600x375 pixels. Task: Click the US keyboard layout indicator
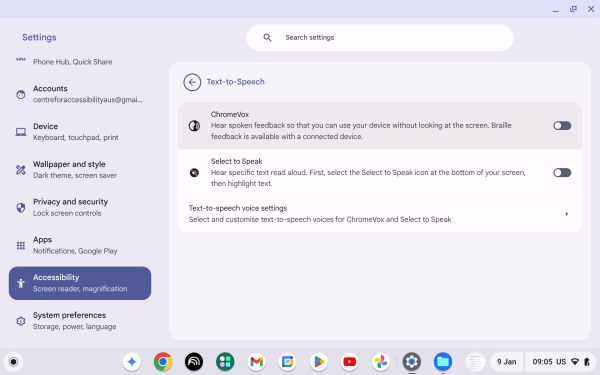(x=561, y=362)
